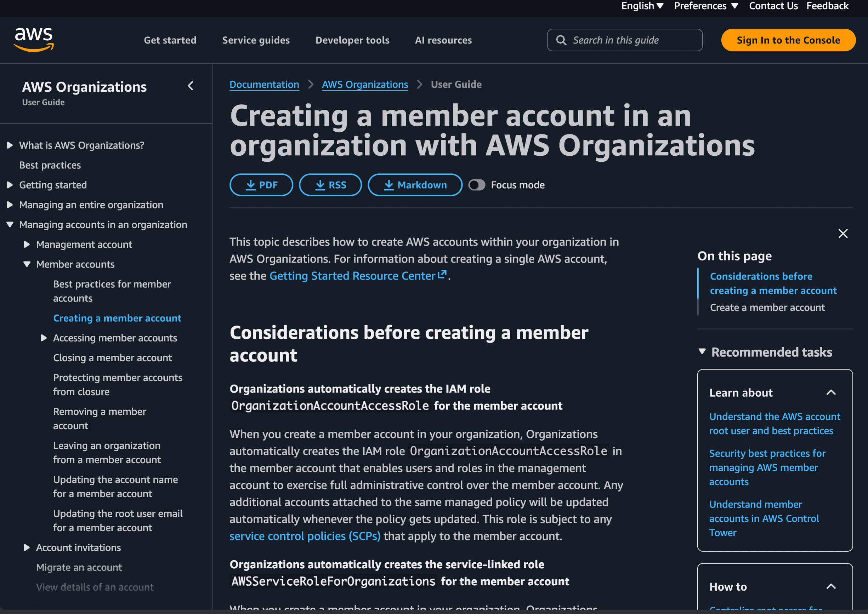Click the Search in this guide field

pos(624,40)
